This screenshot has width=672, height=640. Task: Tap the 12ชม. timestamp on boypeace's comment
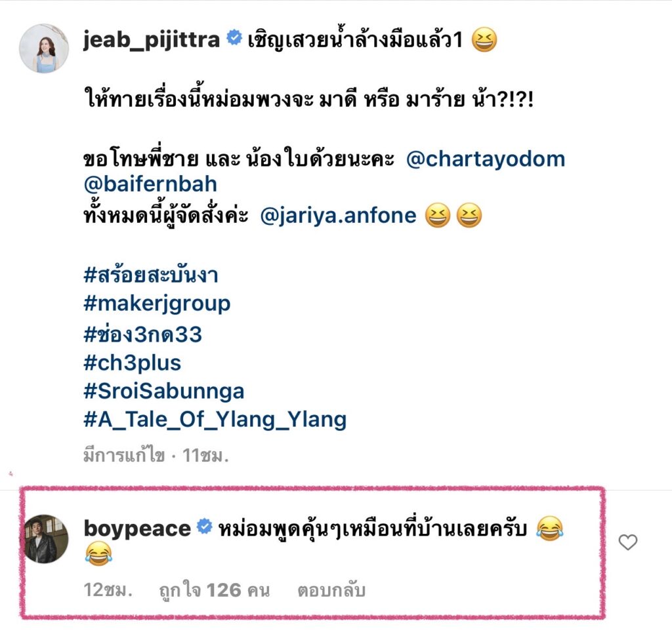pyautogui.click(x=108, y=590)
